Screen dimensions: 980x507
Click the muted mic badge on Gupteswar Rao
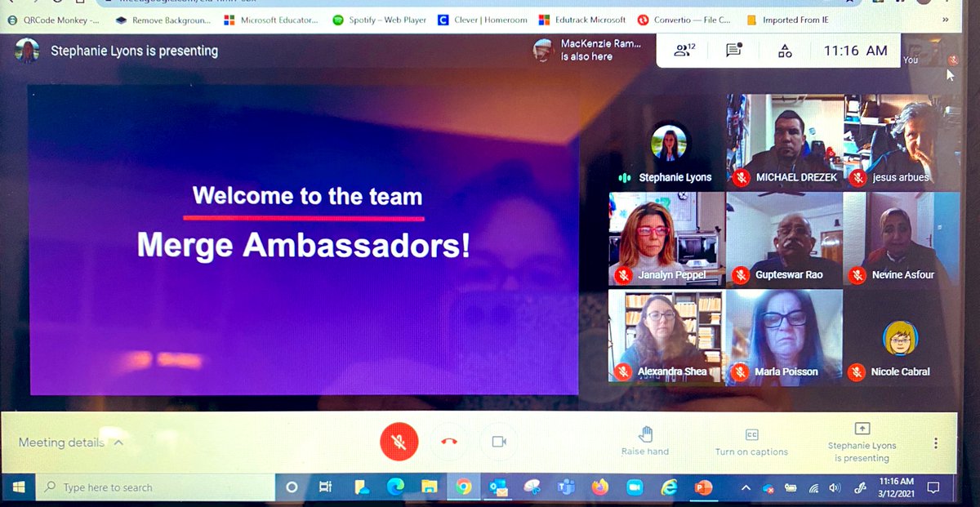(741, 275)
